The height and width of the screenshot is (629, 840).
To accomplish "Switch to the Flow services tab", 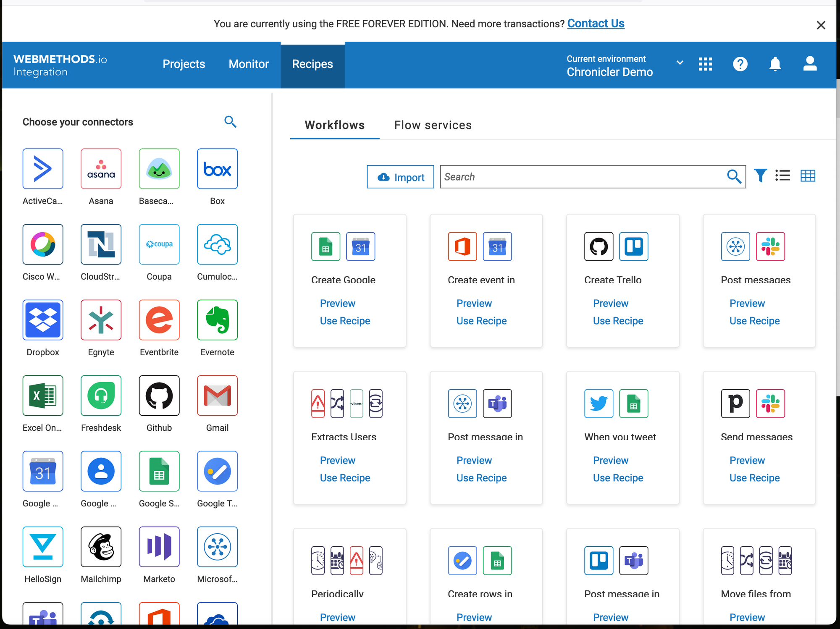I will [433, 125].
